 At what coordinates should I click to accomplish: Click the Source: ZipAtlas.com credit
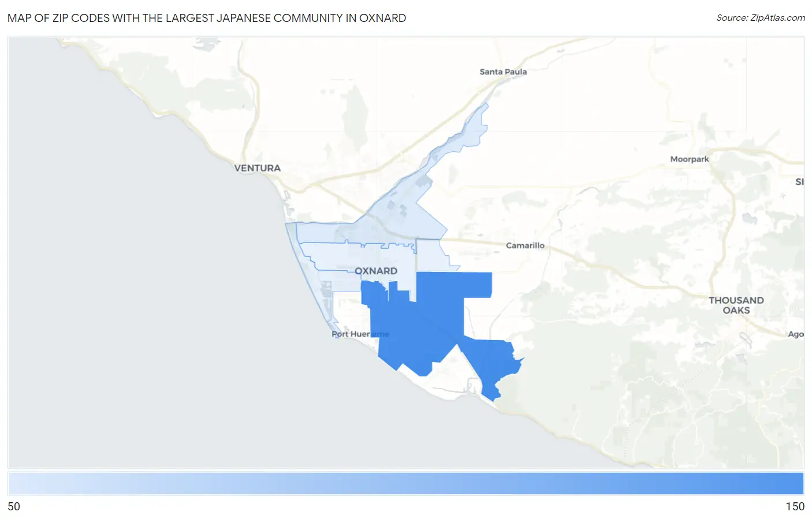click(x=761, y=18)
